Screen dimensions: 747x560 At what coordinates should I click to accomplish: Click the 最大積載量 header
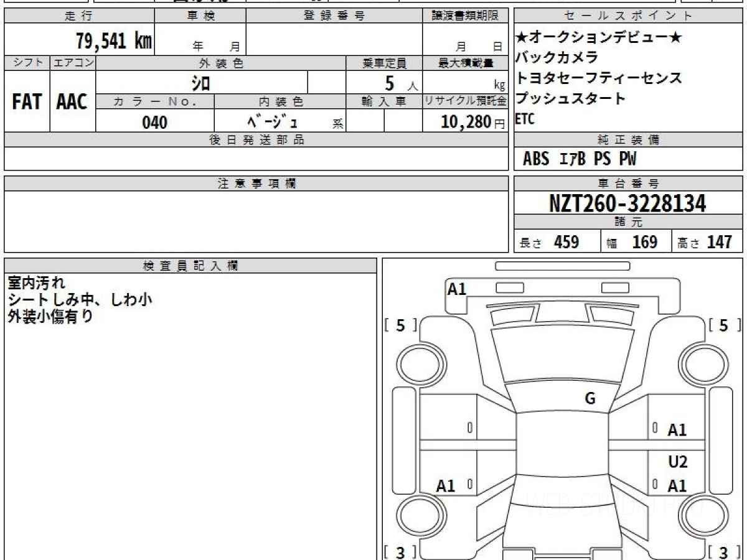(466, 63)
